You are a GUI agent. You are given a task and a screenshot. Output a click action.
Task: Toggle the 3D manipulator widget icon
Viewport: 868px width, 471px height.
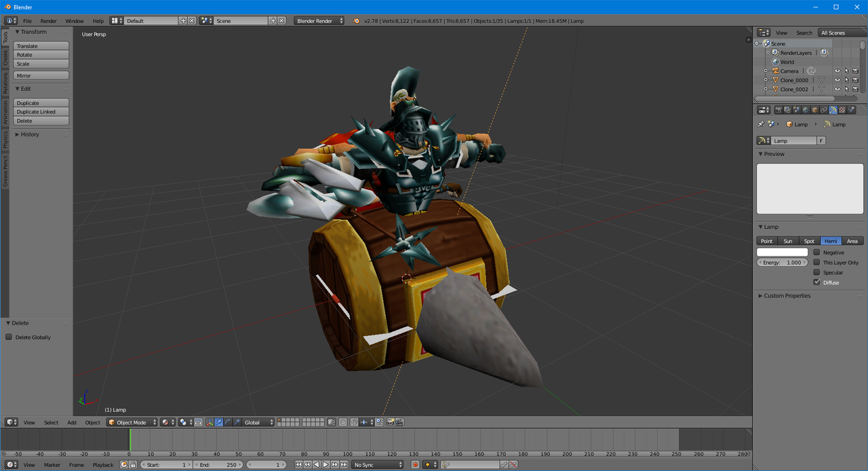click(210, 422)
